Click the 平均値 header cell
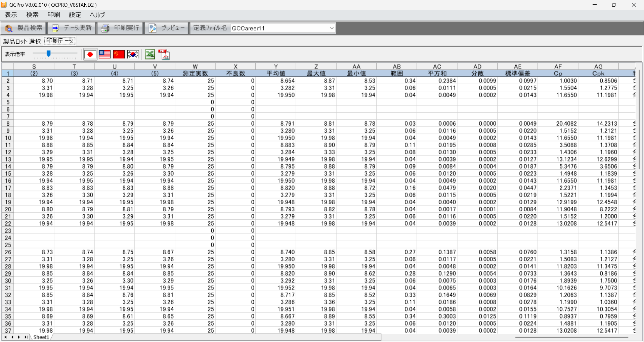Viewport: 644px width, 342px height. coord(276,74)
